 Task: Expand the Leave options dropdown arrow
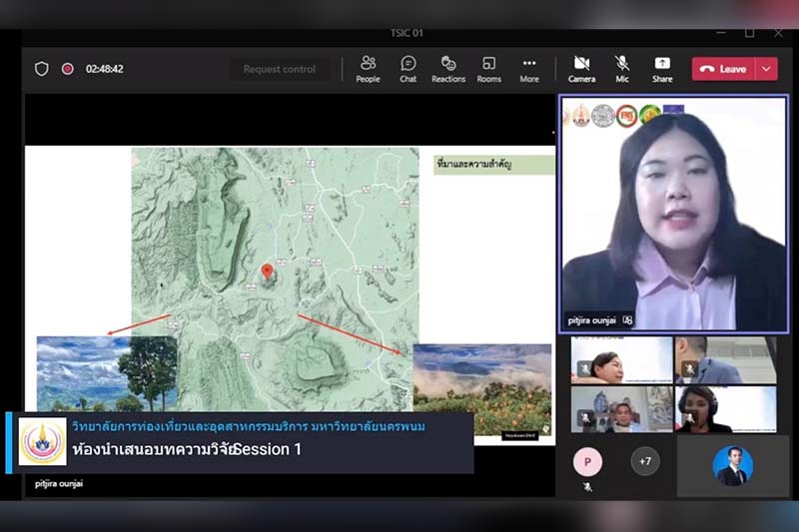pos(766,69)
